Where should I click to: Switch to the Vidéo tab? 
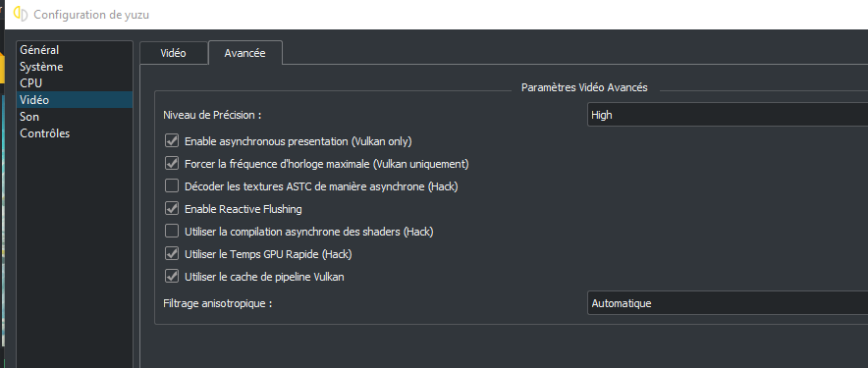tap(173, 53)
